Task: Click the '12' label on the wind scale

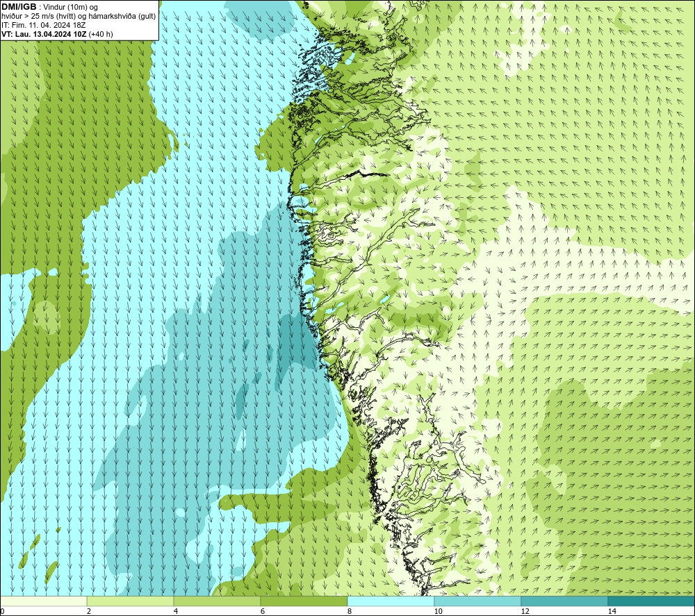Action: pyautogui.click(x=525, y=611)
